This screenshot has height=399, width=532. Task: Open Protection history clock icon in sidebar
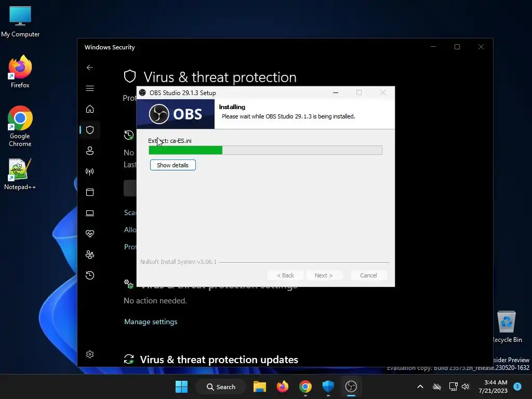click(x=89, y=275)
